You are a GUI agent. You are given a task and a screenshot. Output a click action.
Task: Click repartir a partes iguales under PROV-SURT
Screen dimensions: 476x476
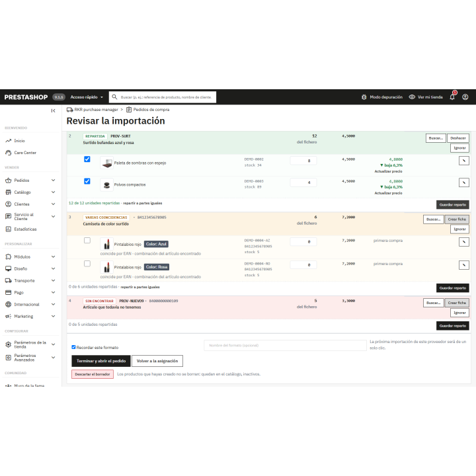[142, 203]
